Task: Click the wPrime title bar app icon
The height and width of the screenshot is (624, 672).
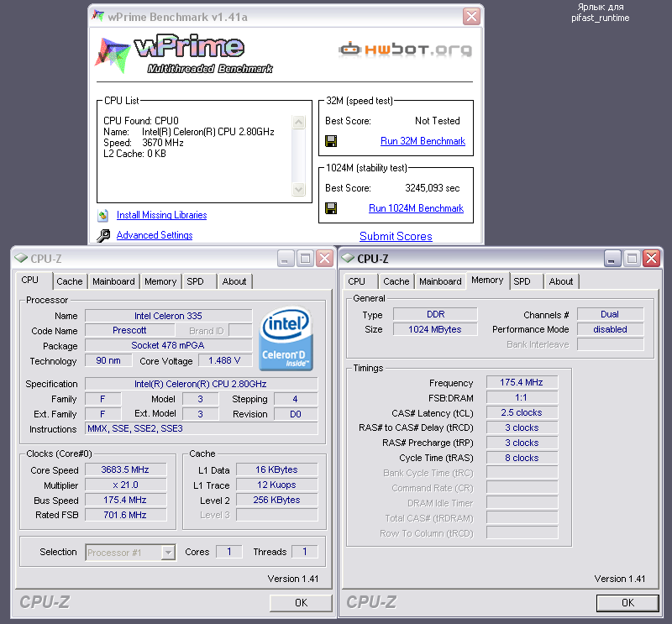Action: (x=98, y=16)
